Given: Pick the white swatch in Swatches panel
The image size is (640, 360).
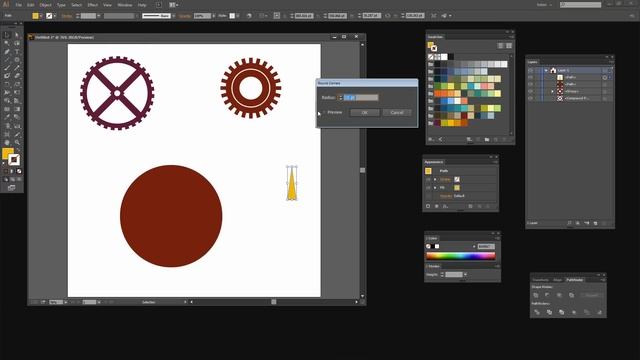Looking at the screenshot, I should (x=444, y=57).
